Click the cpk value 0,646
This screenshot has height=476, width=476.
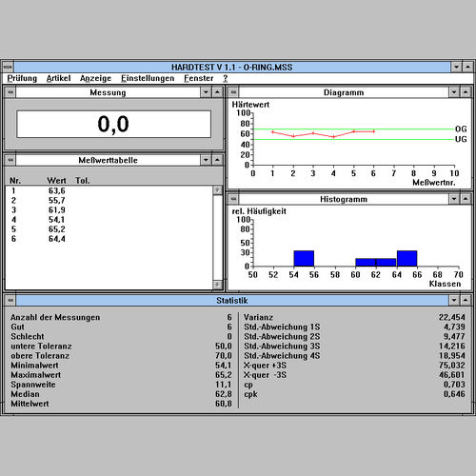click(454, 394)
